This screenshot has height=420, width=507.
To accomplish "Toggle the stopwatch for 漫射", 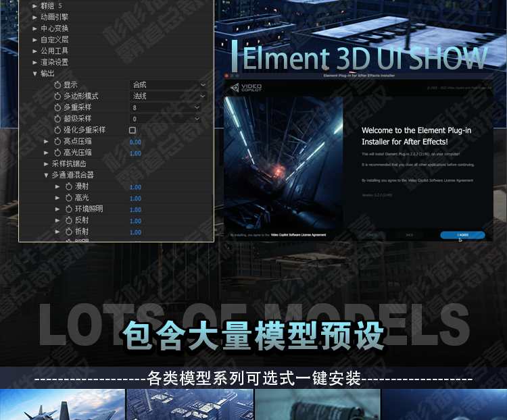I will (69, 187).
